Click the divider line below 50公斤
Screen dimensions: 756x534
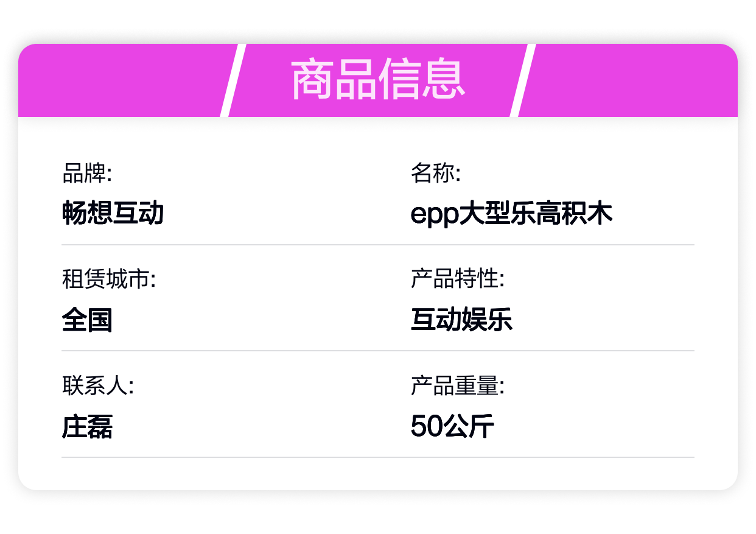pyautogui.click(x=378, y=457)
